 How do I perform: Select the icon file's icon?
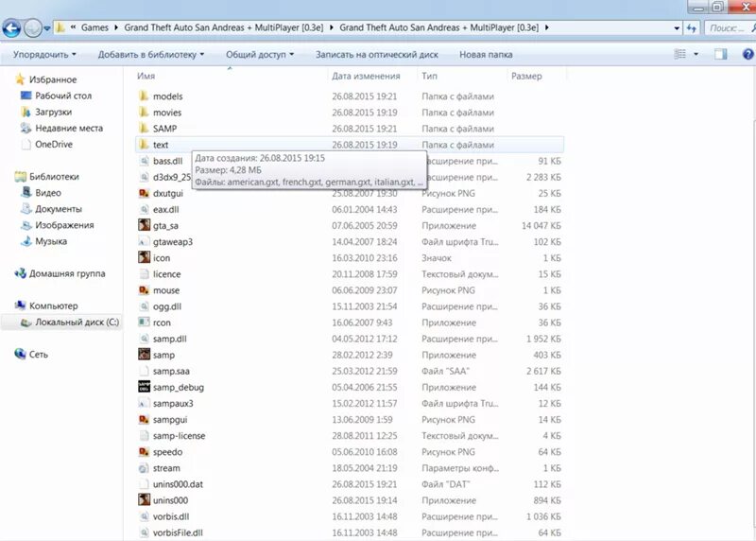(x=144, y=257)
